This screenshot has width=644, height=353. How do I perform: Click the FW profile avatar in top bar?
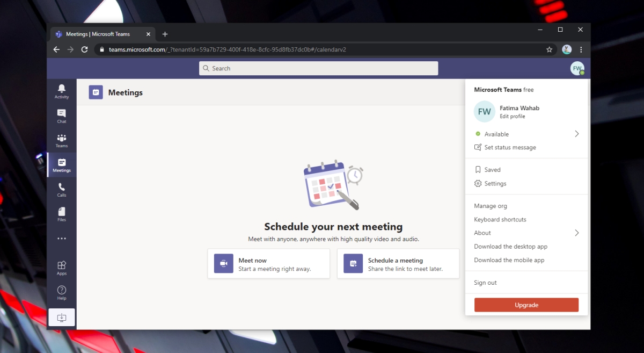point(577,68)
